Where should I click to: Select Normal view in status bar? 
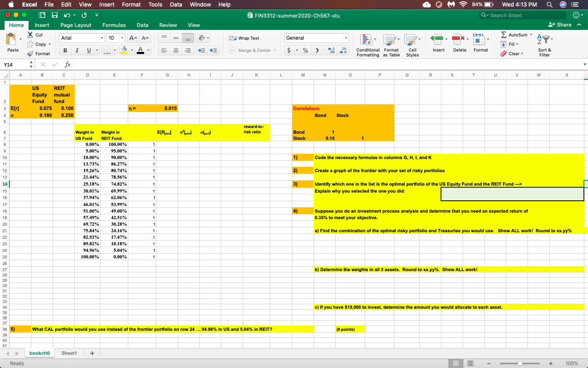coord(456,363)
